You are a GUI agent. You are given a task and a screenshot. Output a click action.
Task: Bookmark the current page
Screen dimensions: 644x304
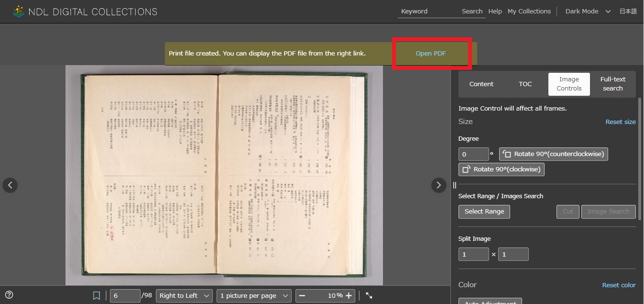tap(97, 295)
